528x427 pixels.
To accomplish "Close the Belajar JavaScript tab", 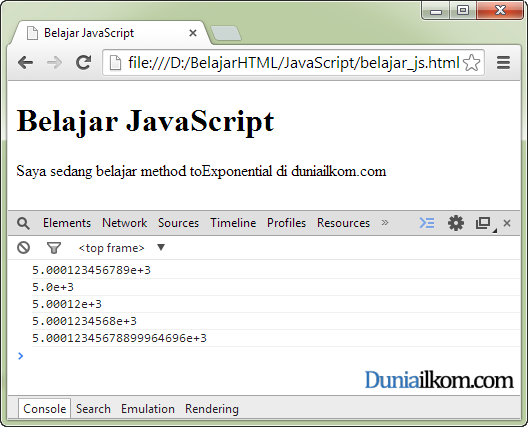I will (193, 33).
